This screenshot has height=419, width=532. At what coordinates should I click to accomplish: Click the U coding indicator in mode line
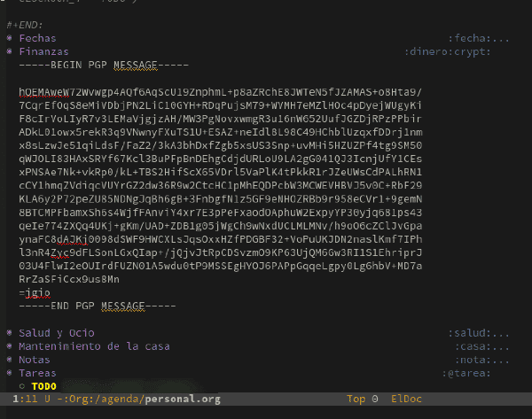tap(47, 399)
